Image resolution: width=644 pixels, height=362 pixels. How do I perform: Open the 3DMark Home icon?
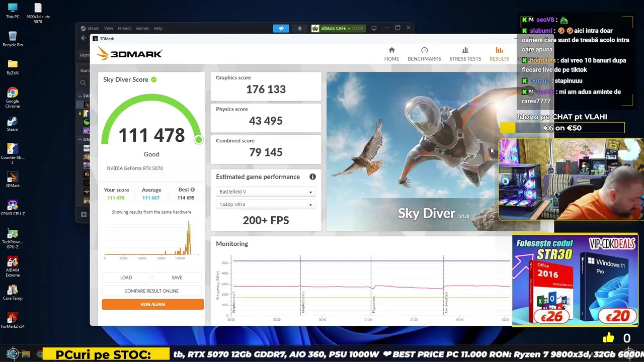[x=391, y=50]
